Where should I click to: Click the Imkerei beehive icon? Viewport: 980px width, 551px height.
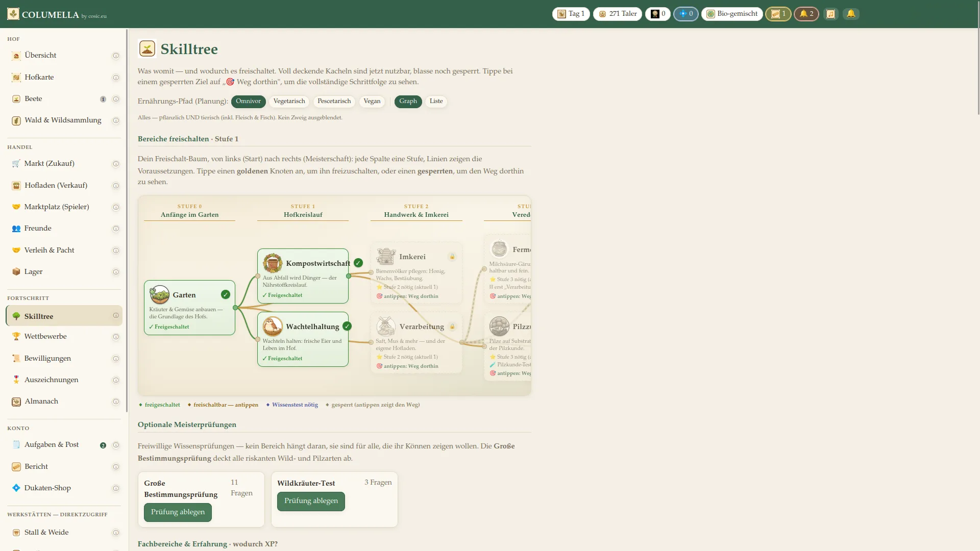386,256
